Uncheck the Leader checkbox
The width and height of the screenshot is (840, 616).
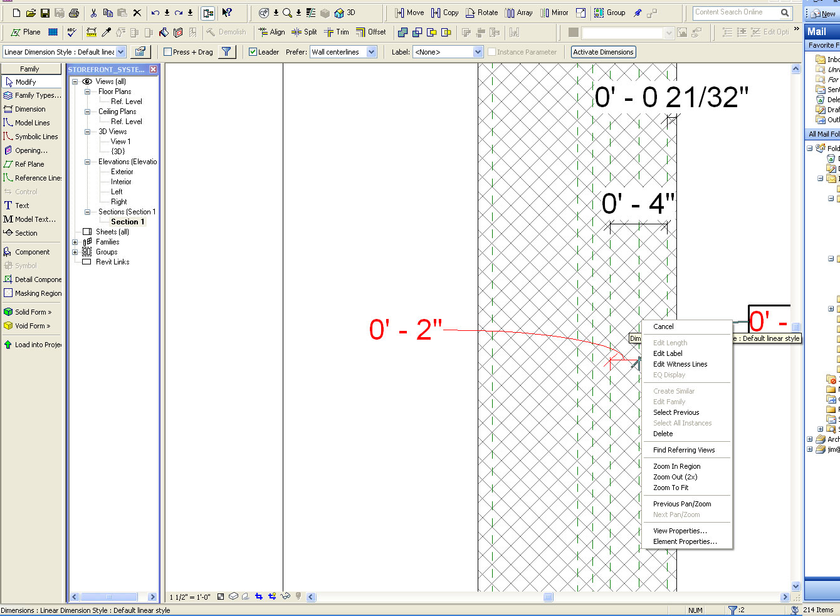[x=253, y=52]
